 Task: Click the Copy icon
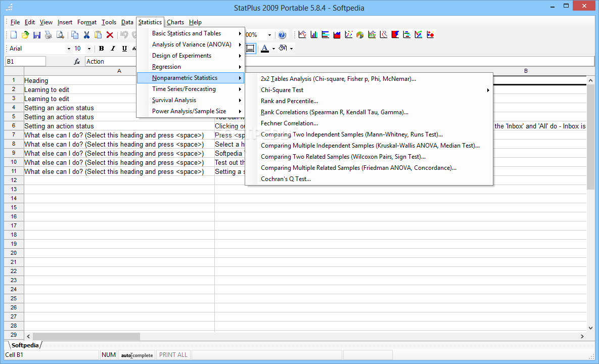[x=75, y=35]
